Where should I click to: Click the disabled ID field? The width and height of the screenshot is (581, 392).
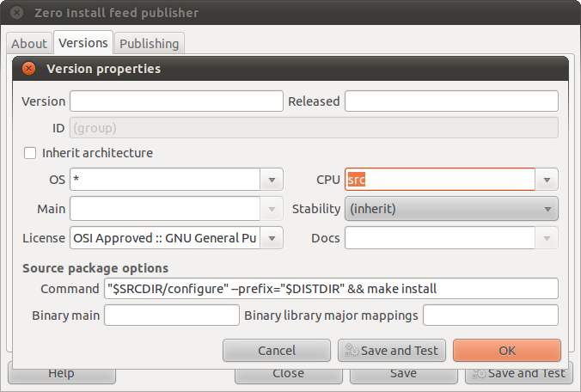314,128
